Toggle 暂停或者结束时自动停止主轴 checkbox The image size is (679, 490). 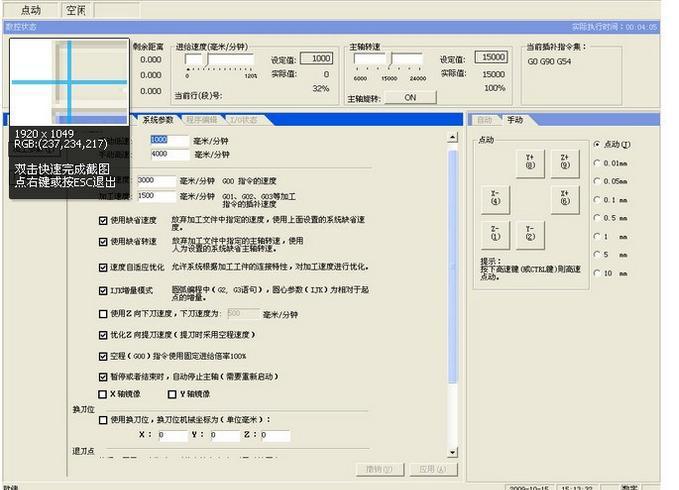(x=103, y=377)
